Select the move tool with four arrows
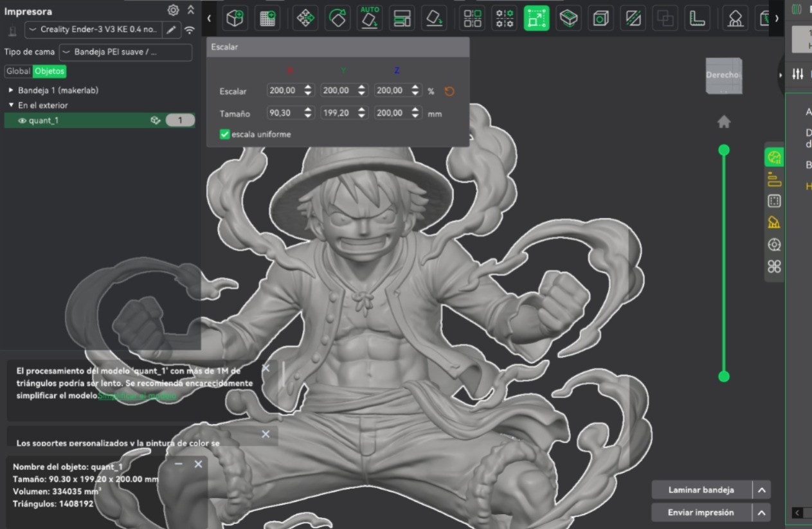812x529 pixels. (306, 19)
